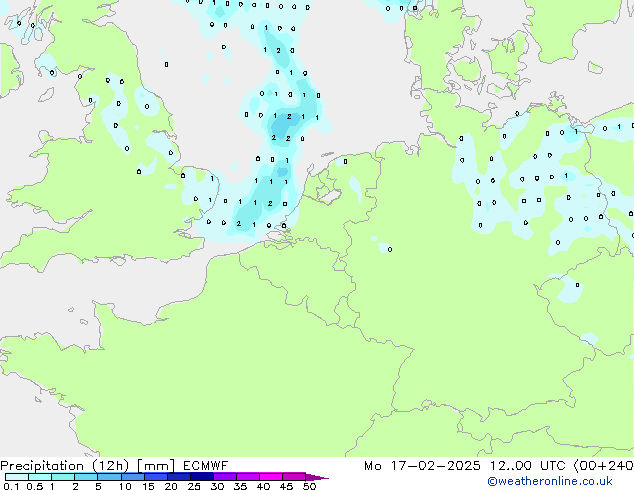This screenshot has height=490, width=634.
Task: Click the 45–50 mm legend swatch
Action: pyautogui.click(x=294, y=477)
